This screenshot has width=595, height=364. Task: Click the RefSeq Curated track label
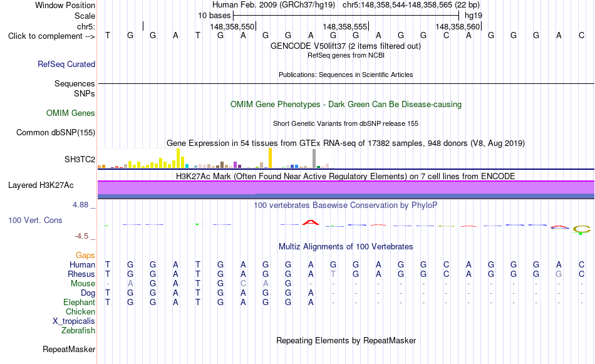coord(66,64)
